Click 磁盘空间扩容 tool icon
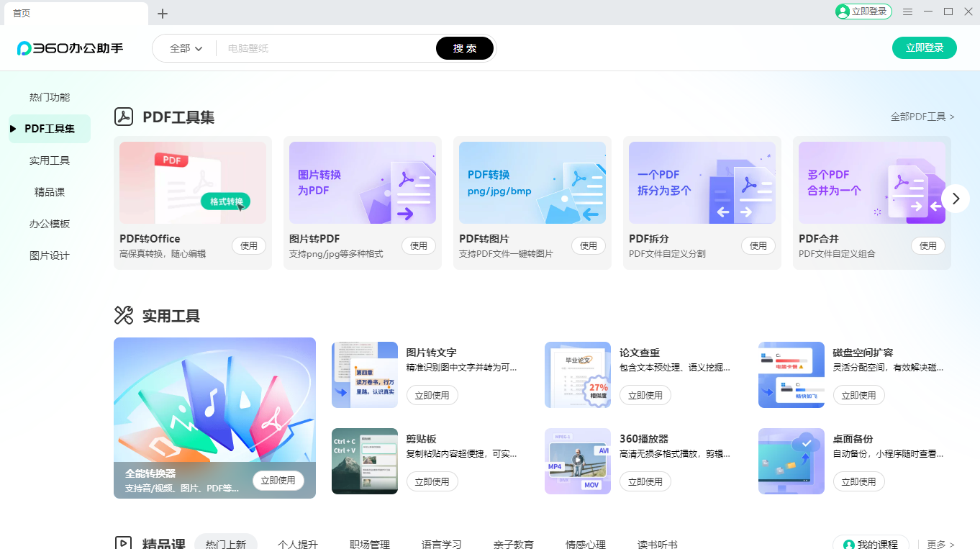 coord(791,375)
